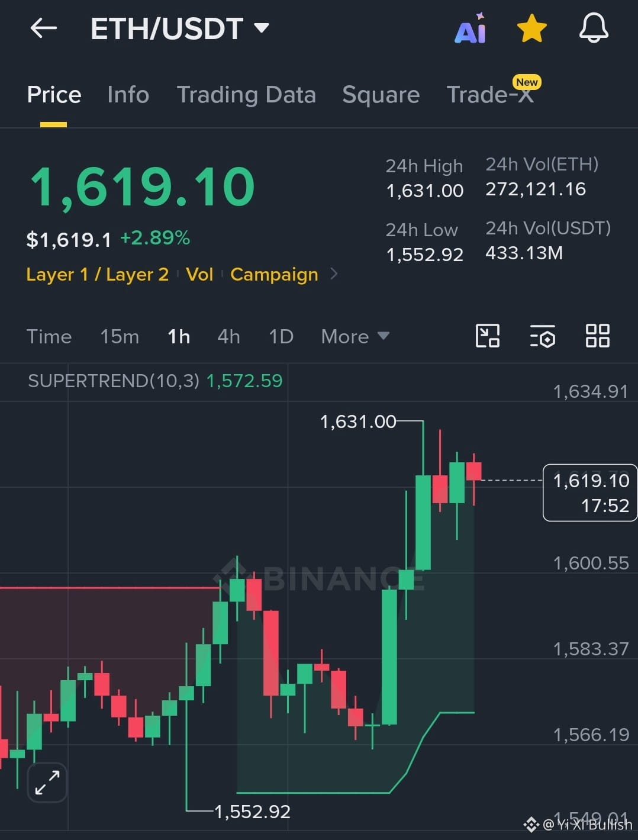Open the Layer 1 / Layer 2 tag

pos(98,275)
